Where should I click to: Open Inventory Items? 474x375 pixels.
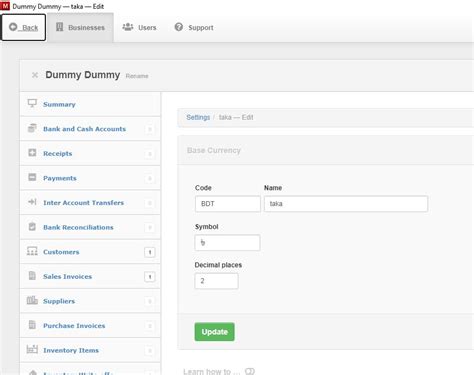(x=90, y=350)
